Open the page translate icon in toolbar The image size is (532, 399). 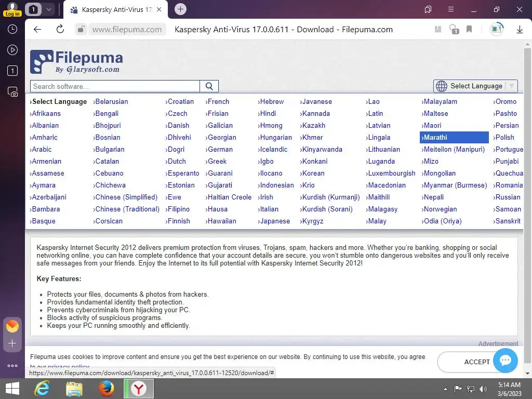[x=497, y=29]
